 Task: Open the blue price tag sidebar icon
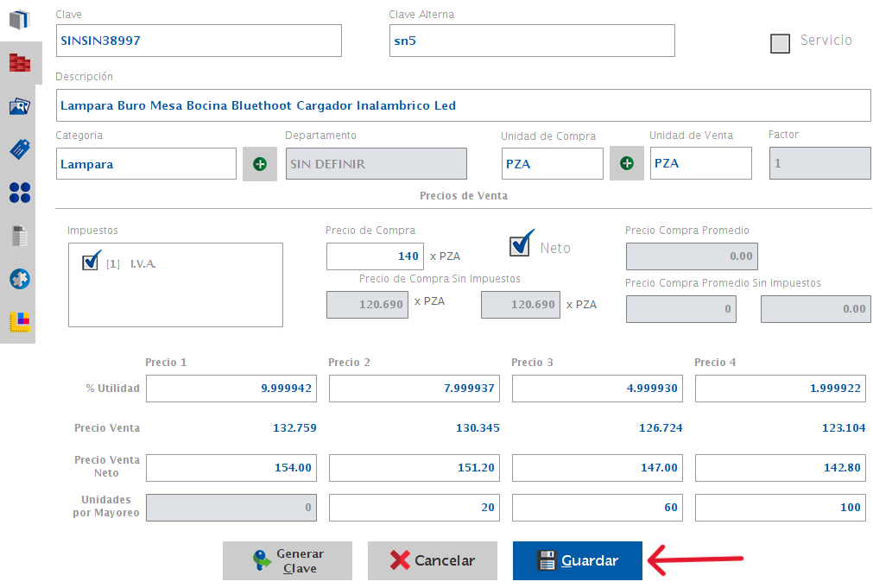pos(20,149)
